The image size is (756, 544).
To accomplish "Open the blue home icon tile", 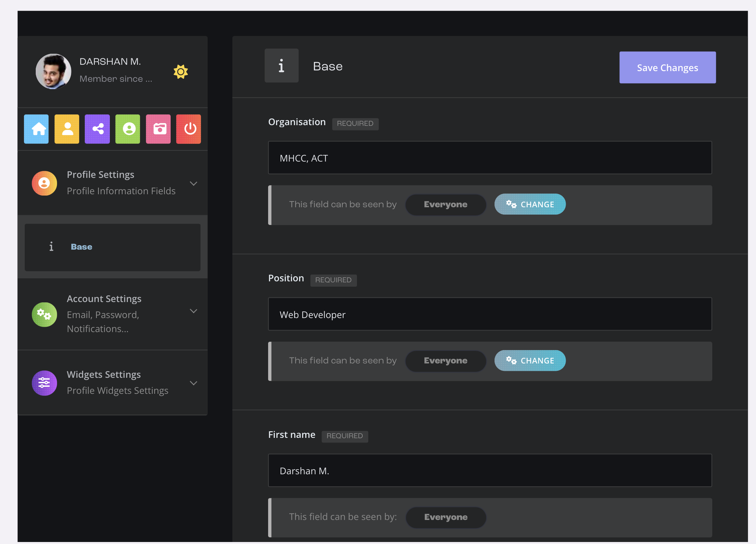I will tap(36, 129).
